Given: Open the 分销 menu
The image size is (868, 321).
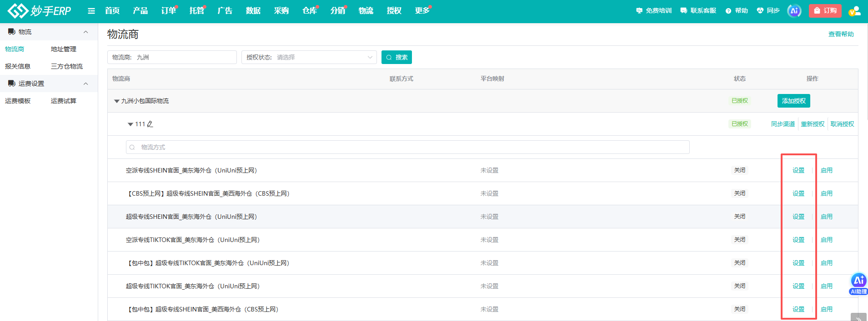Looking at the screenshot, I should tap(338, 10).
